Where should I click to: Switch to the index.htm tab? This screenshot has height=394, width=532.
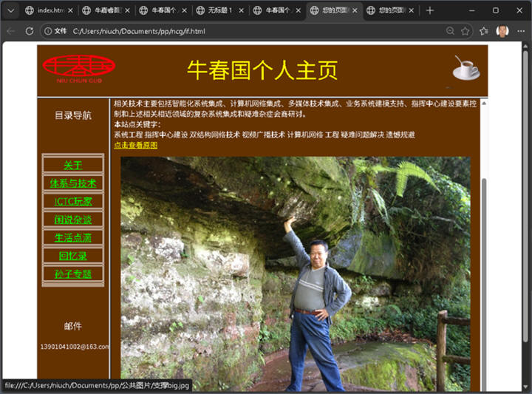click(49, 10)
